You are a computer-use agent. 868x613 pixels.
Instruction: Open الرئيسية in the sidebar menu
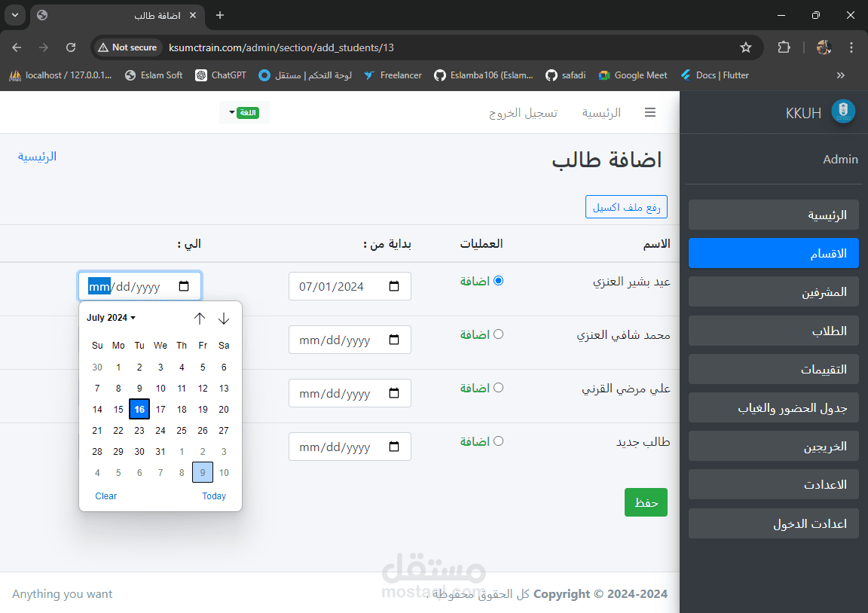[x=773, y=215]
